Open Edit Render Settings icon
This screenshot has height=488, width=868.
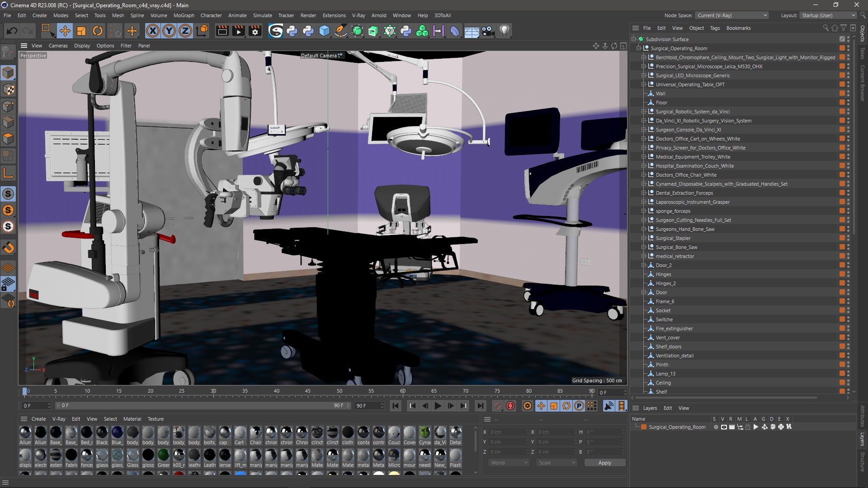[255, 31]
